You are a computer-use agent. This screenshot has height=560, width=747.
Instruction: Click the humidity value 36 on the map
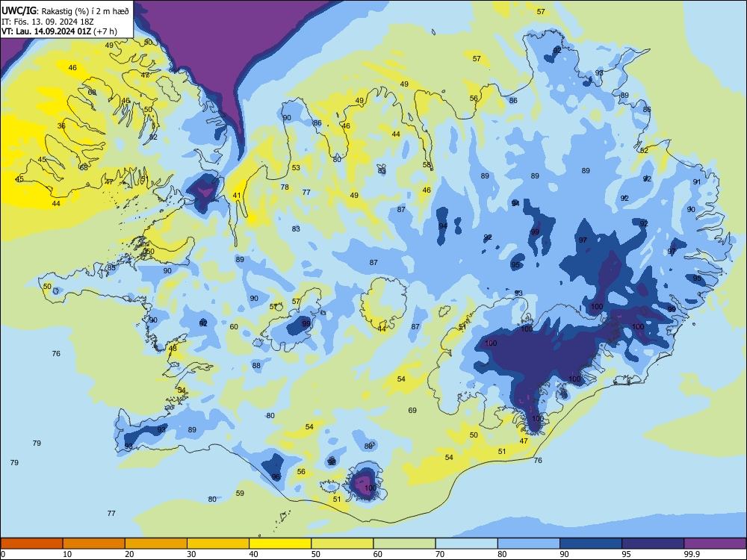click(61, 126)
